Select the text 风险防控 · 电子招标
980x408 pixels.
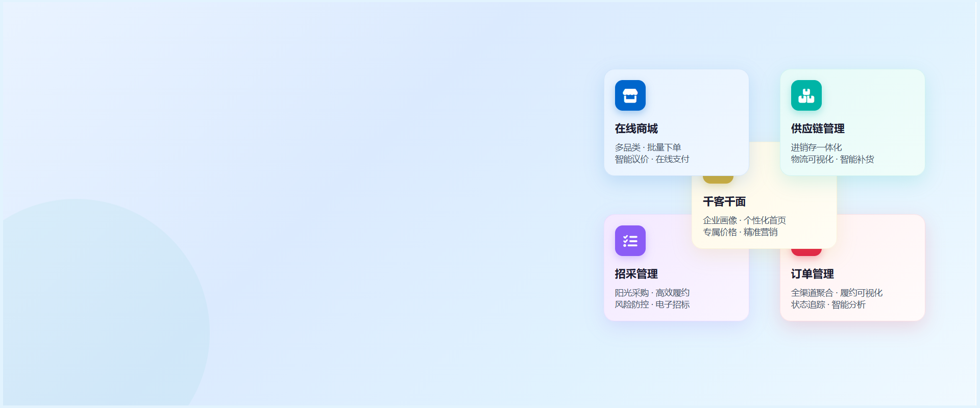[x=652, y=304]
